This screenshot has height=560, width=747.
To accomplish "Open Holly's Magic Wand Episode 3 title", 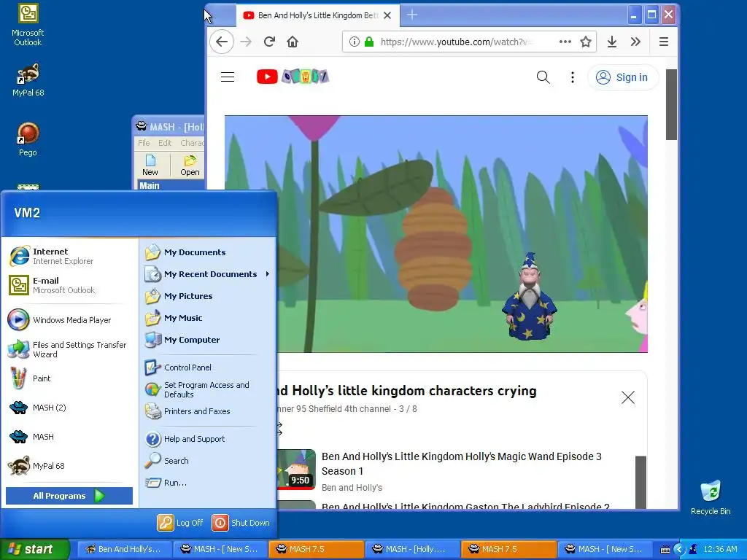I will coord(461,463).
